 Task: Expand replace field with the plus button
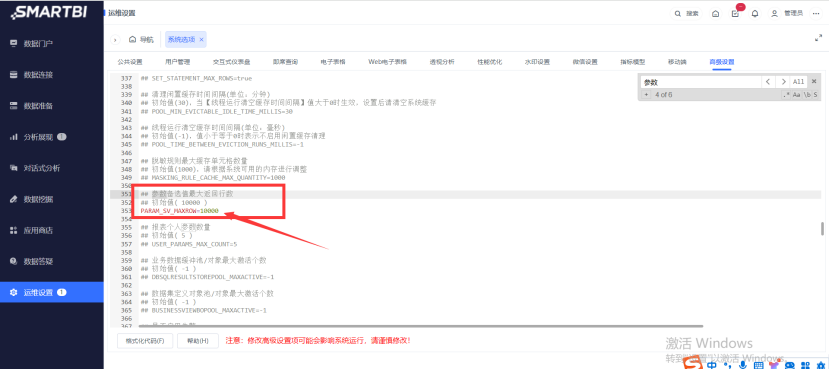[x=646, y=95]
